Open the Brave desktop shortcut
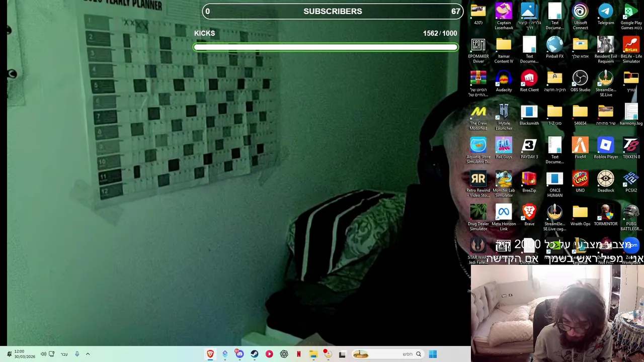The height and width of the screenshot is (362, 644). click(529, 215)
